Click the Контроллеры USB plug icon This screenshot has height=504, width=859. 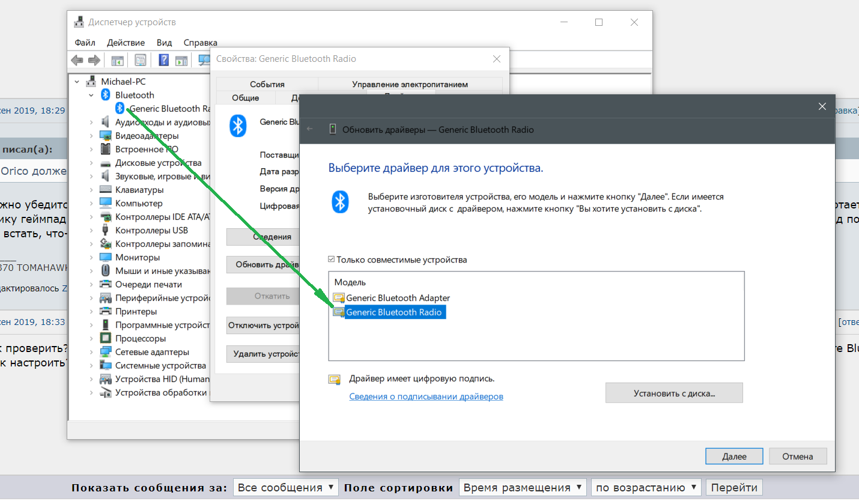pyautogui.click(x=106, y=230)
